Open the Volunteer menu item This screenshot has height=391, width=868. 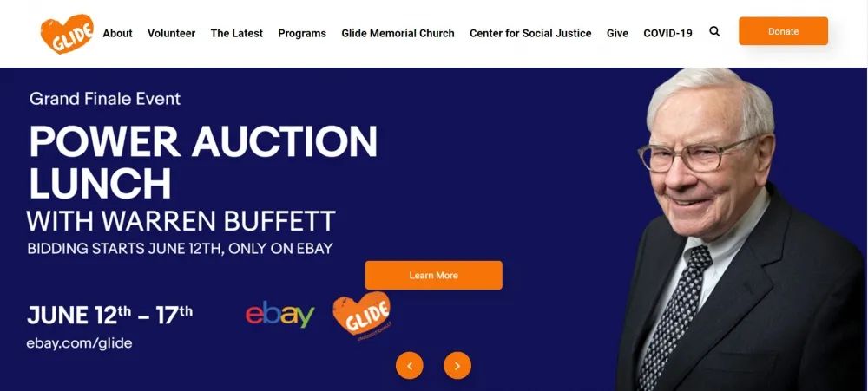point(171,33)
